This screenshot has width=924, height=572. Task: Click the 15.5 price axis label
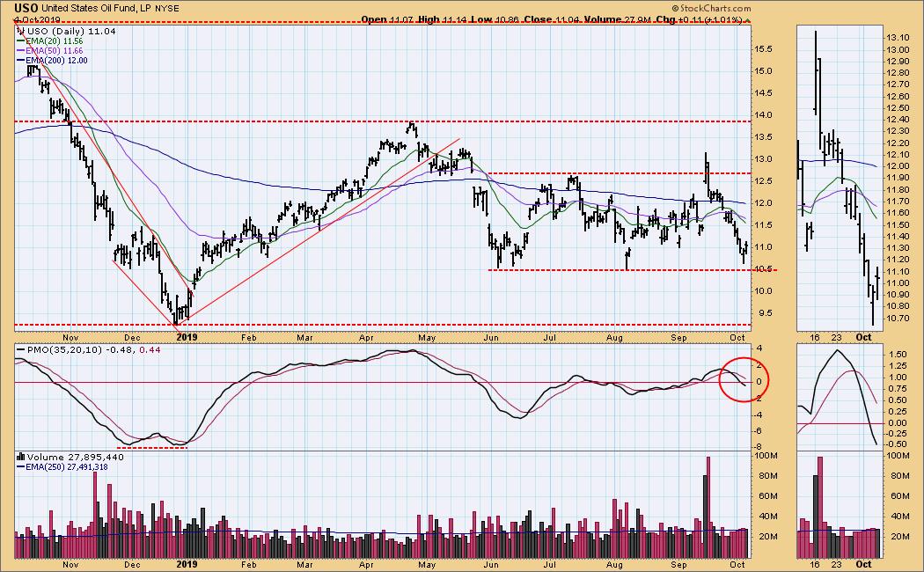(x=765, y=49)
